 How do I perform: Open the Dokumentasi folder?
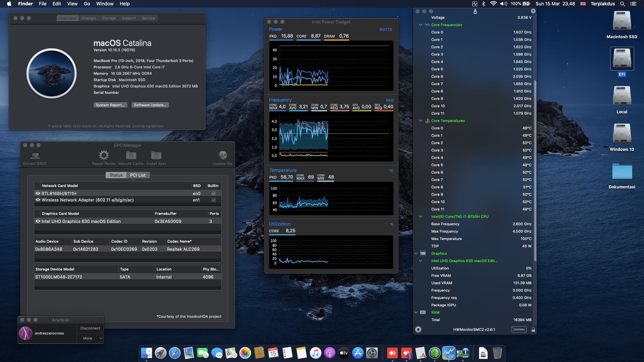pyautogui.click(x=622, y=176)
